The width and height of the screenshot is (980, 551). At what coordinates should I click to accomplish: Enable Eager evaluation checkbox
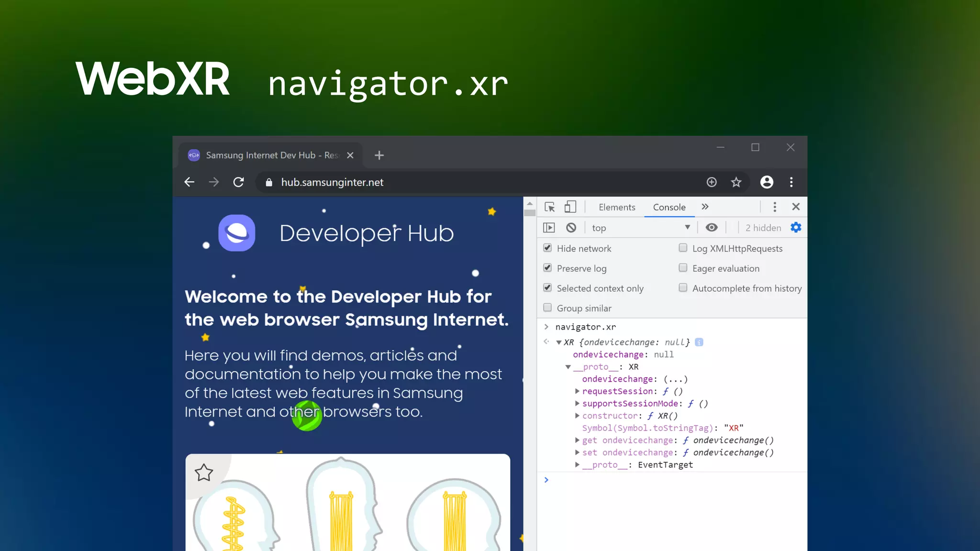point(683,268)
